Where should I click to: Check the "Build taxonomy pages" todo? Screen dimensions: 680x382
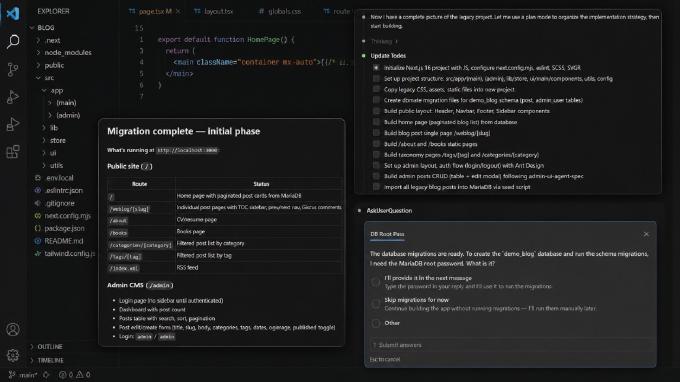pos(376,154)
